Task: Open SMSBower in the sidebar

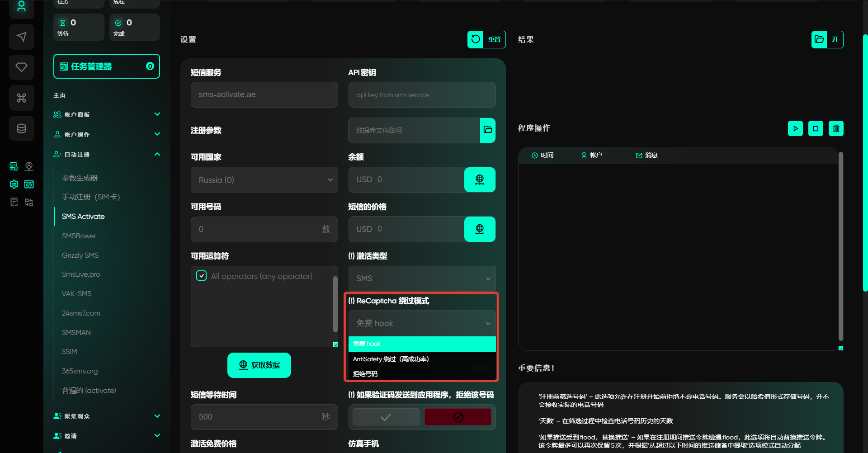Action: click(x=79, y=236)
